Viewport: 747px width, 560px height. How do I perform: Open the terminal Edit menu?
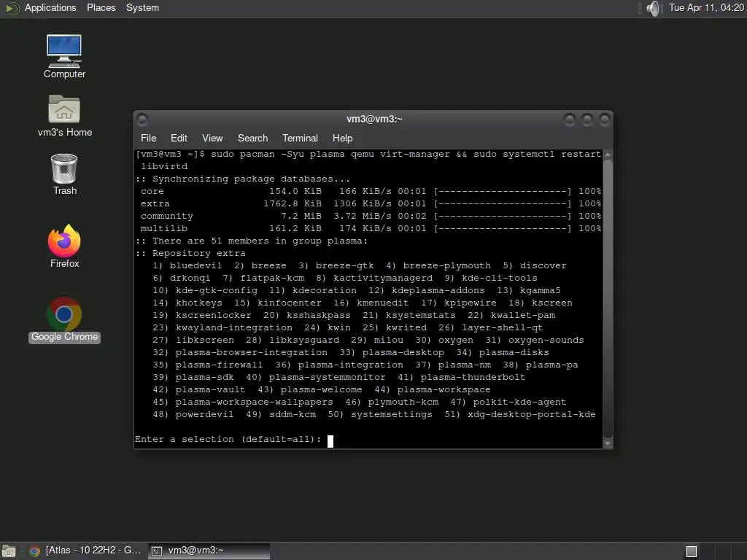click(x=179, y=138)
